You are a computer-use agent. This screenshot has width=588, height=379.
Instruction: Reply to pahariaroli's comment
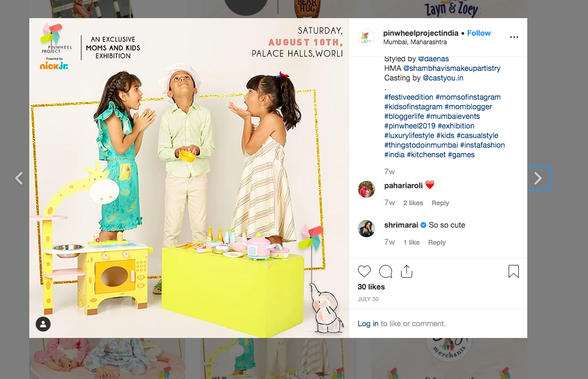pos(440,203)
